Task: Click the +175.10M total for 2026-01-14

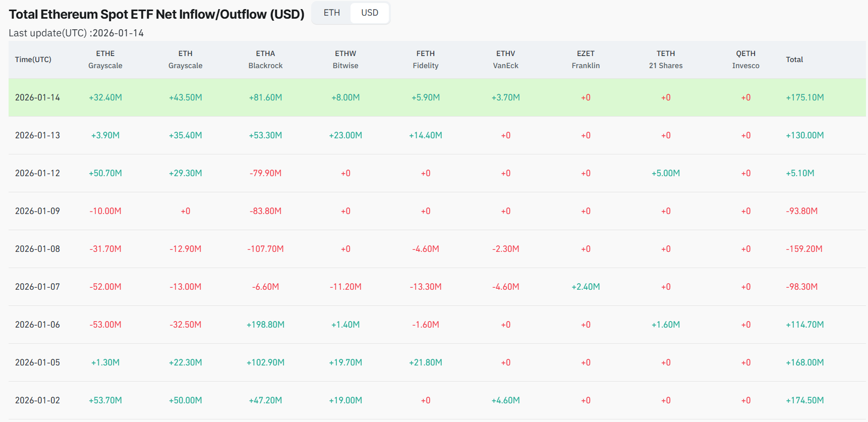Action: [x=804, y=97]
